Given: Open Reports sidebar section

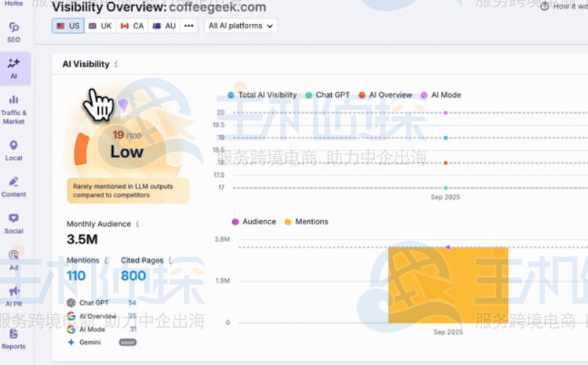Looking at the screenshot, I should [x=14, y=339].
